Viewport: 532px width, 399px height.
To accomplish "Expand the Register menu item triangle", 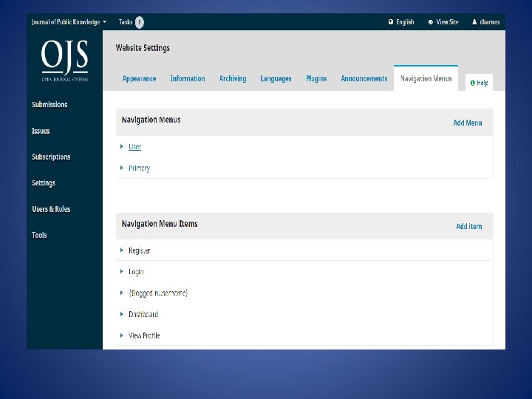I will point(121,250).
